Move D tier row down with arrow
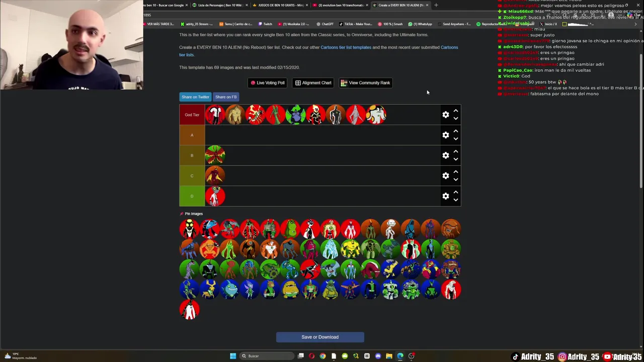Viewport: 644px width, 362px height. pos(456,200)
